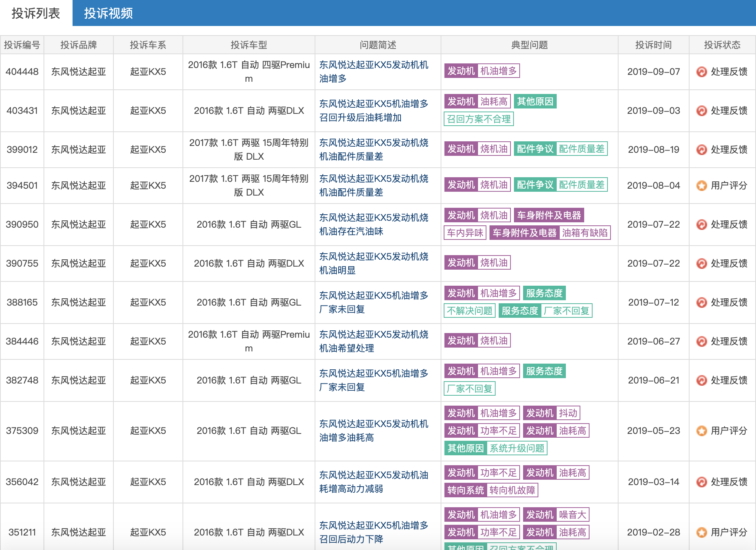Click the 抖动 tag in row 375309
Viewport: 756px width, 550px height.
568,413
